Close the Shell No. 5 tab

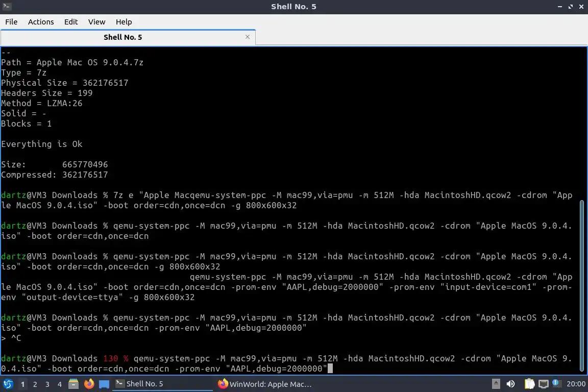(248, 37)
